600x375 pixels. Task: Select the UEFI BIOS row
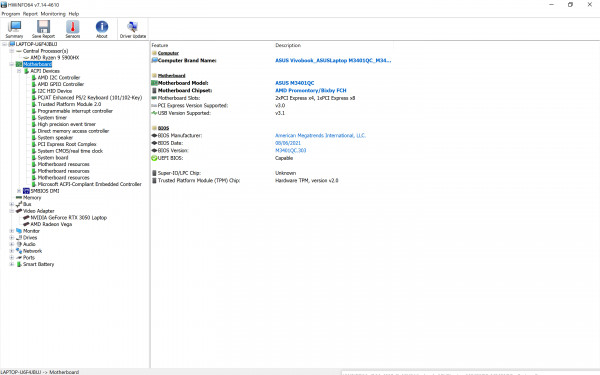[x=222, y=158]
